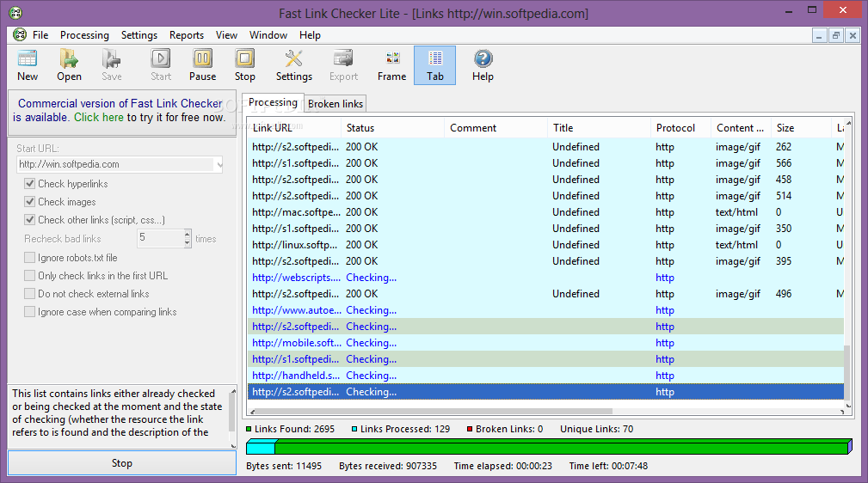Select the http://www.autoe... Checking row
Image resolution: width=868 pixels, height=483 pixels.
pos(545,310)
